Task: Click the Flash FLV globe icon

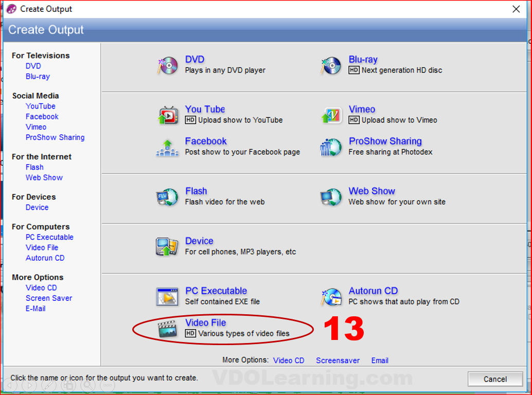Action: (x=167, y=197)
